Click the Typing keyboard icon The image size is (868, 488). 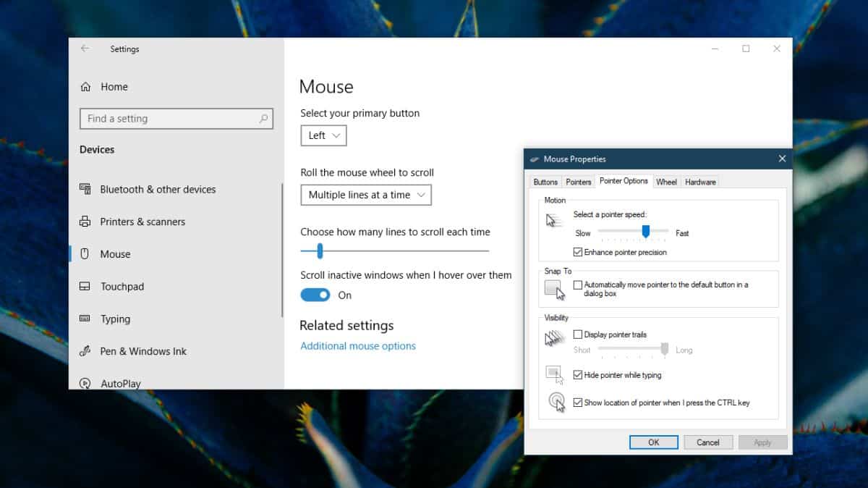click(85, 319)
